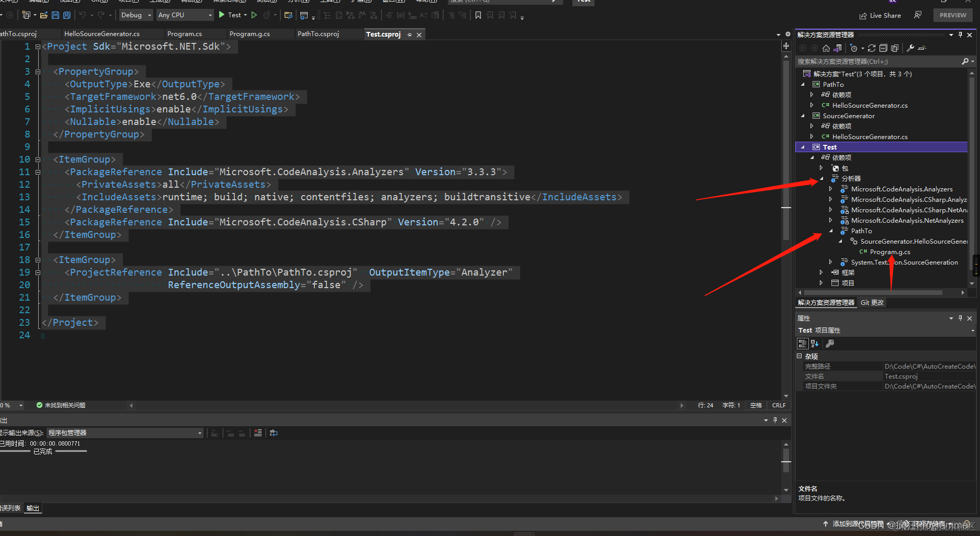The image size is (980, 536).
Task: Click the Pending Changes Filter clock icon
Action: (854, 48)
